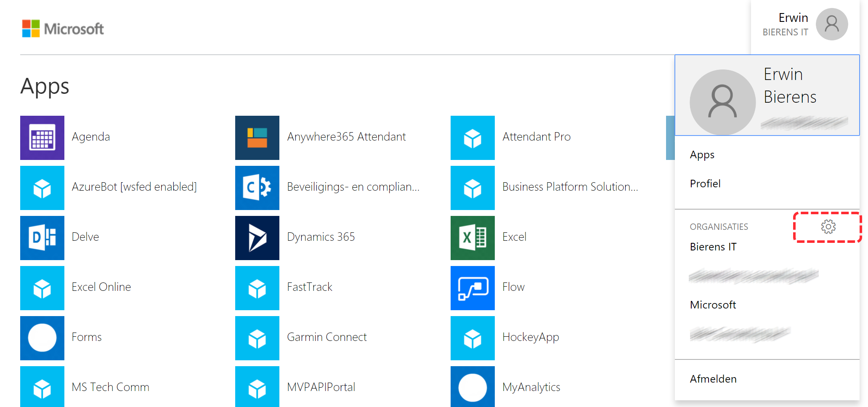The width and height of the screenshot is (868, 407).
Task: Click the Business Platform Solution label
Action: pos(570,187)
